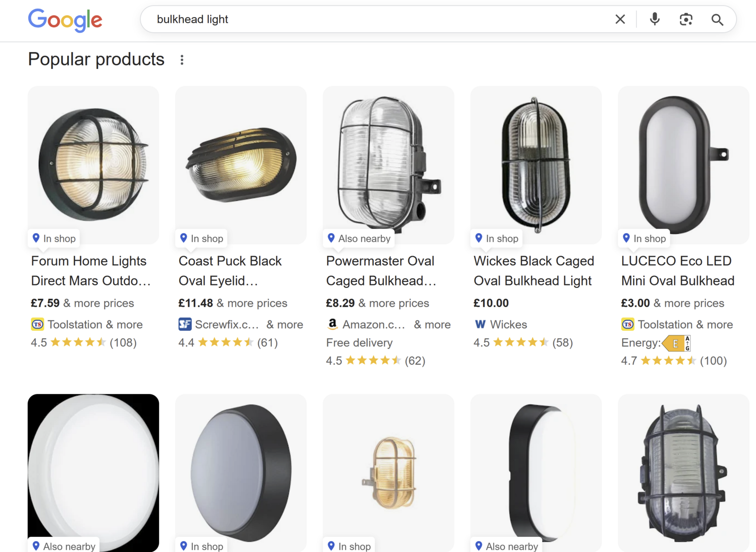
Task: Click the Wickes store logo icon
Action: (x=480, y=325)
